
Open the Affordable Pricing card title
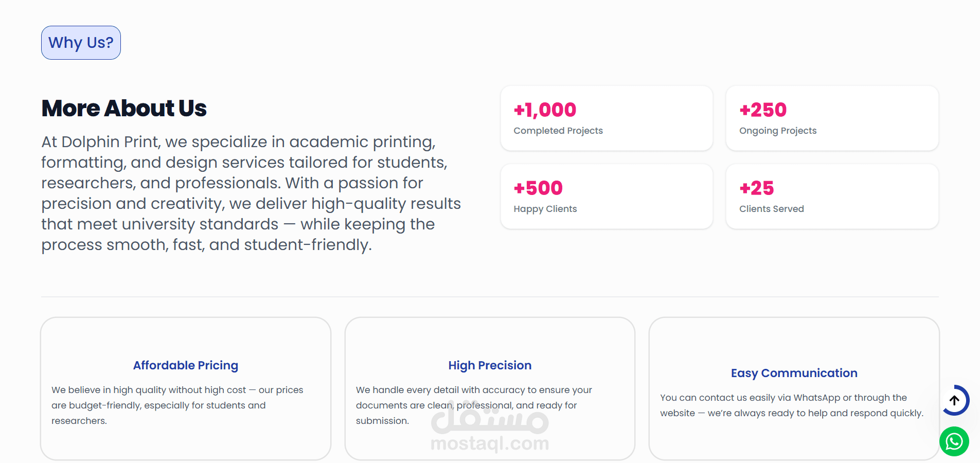[x=186, y=365]
